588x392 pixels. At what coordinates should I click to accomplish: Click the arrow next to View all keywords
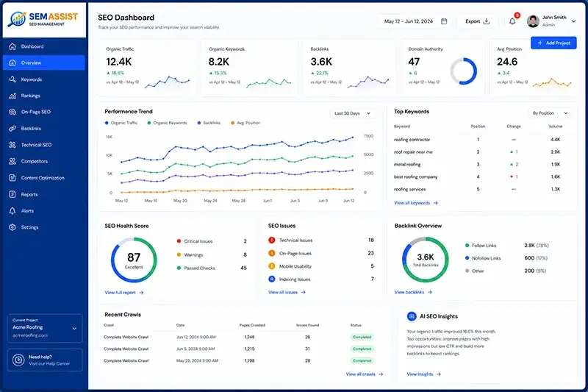pyautogui.click(x=436, y=203)
